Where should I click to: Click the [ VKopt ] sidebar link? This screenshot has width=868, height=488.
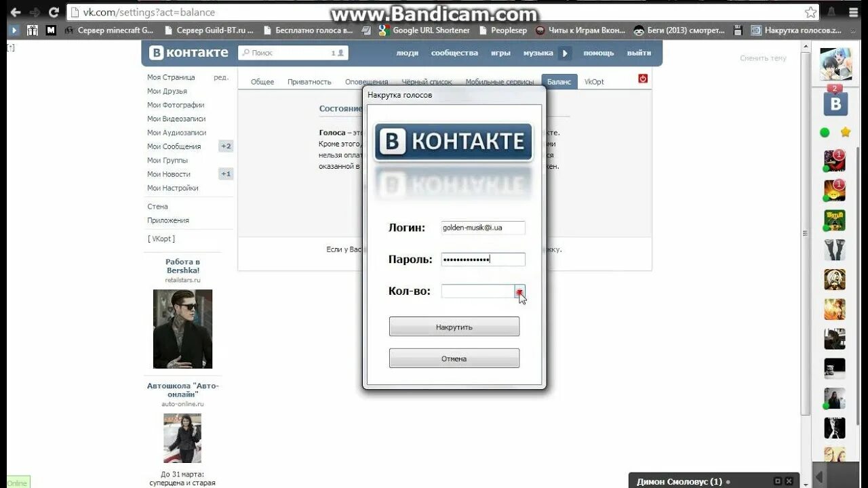click(x=161, y=239)
